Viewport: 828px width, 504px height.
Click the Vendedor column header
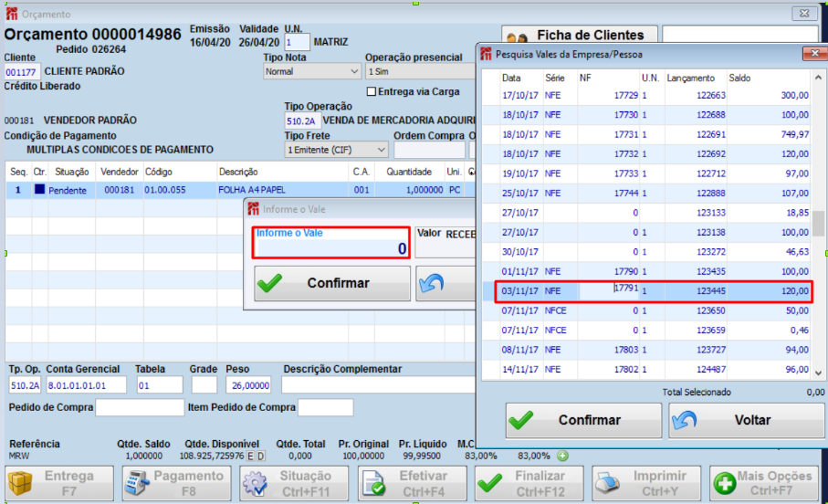point(120,172)
